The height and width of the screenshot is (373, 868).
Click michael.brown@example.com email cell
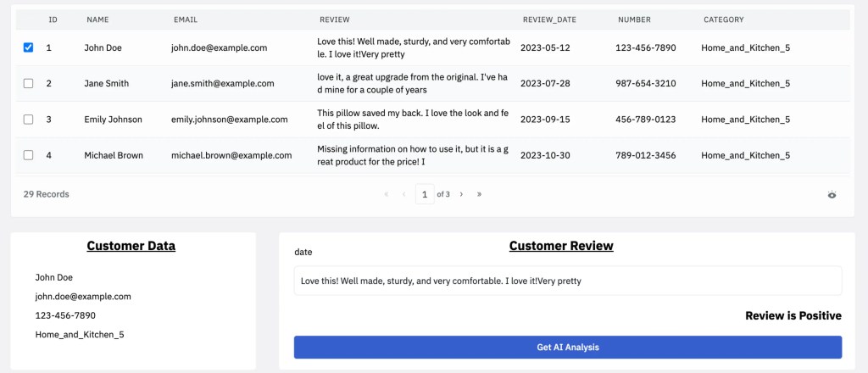(231, 155)
